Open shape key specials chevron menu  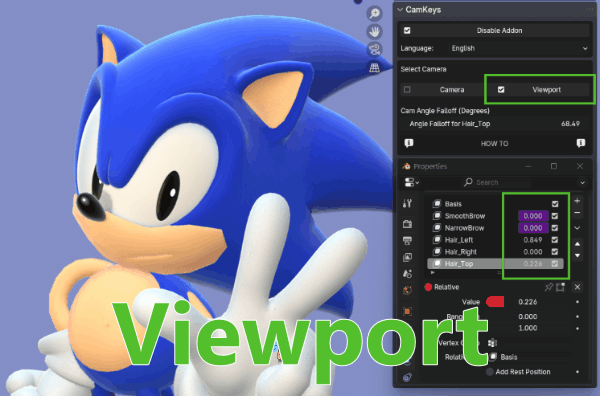(x=577, y=228)
